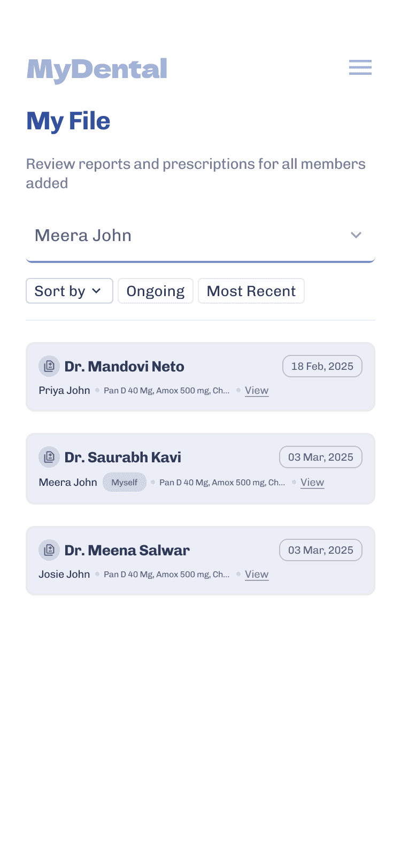
Task: Click the My File page heading
Action: tap(68, 121)
